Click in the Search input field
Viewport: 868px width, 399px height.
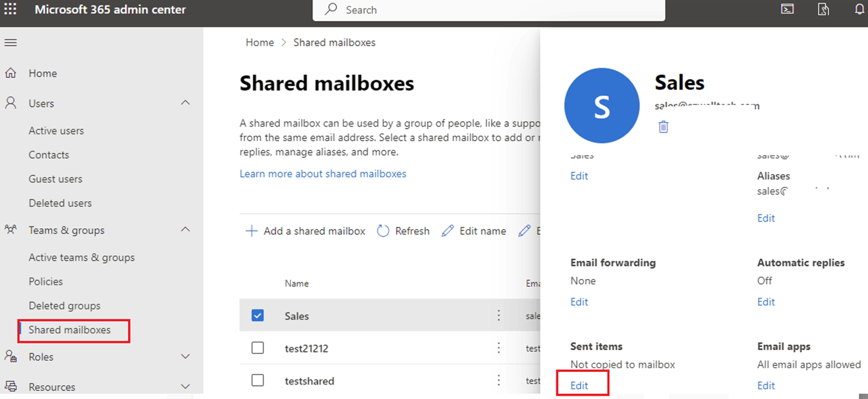488,10
